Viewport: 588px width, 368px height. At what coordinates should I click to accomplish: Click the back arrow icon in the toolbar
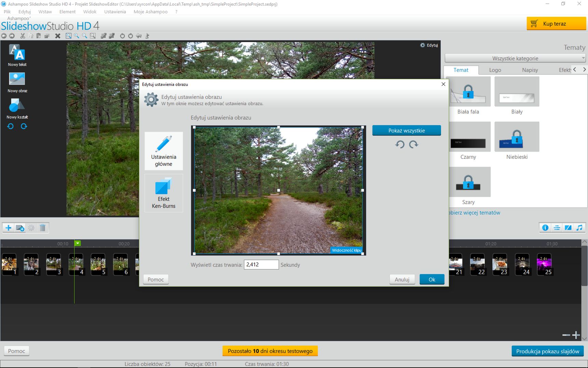pos(4,36)
